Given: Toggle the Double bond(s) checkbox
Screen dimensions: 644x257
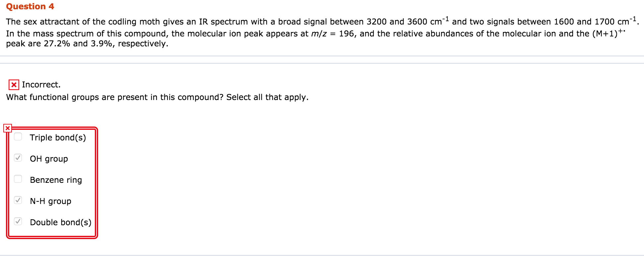Looking at the screenshot, I should click(18, 221).
